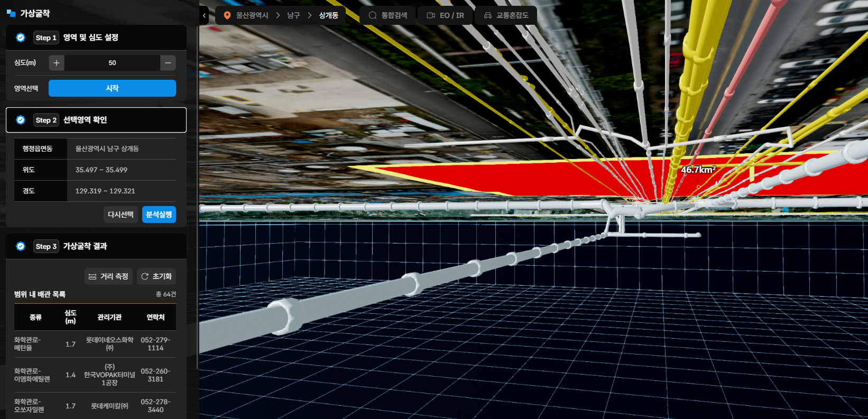Click the 총 64건 count text

point(166,294)
